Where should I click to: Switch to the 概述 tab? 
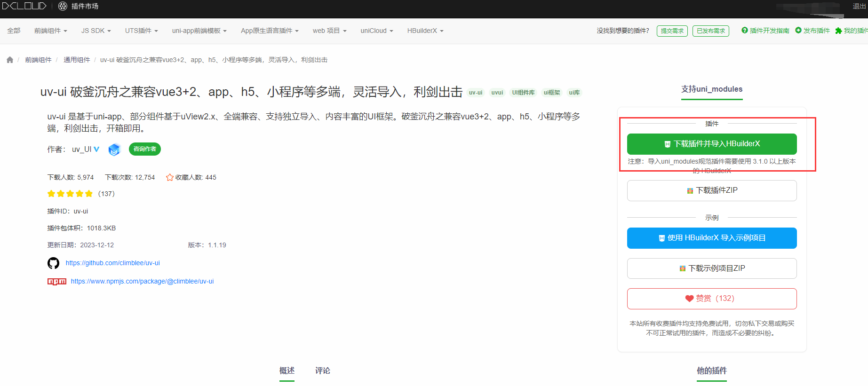(287, 370)
